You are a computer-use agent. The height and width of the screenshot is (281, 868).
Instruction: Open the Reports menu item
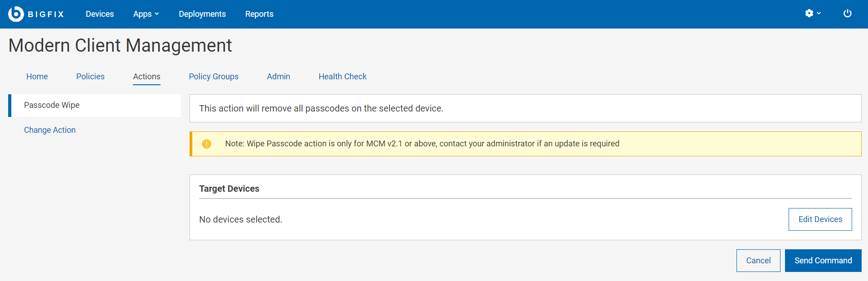[259, 14]
